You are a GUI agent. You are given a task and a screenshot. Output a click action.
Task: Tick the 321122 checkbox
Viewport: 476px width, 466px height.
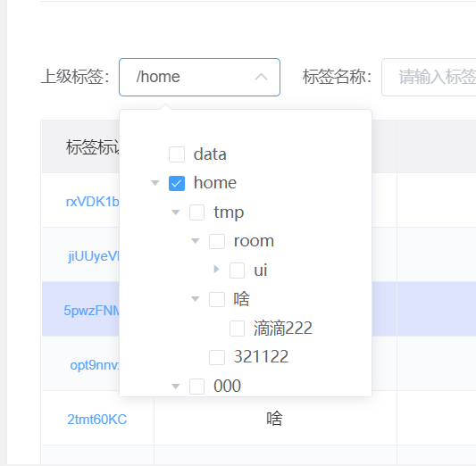217,357
